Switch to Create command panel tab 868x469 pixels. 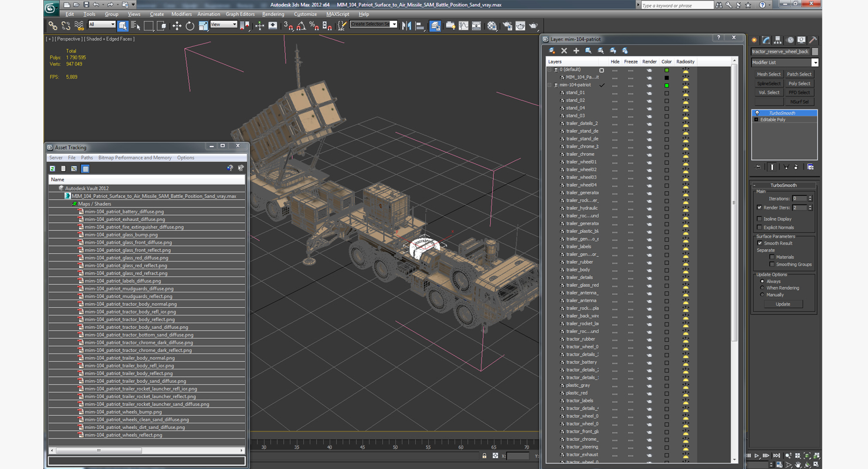755,40
